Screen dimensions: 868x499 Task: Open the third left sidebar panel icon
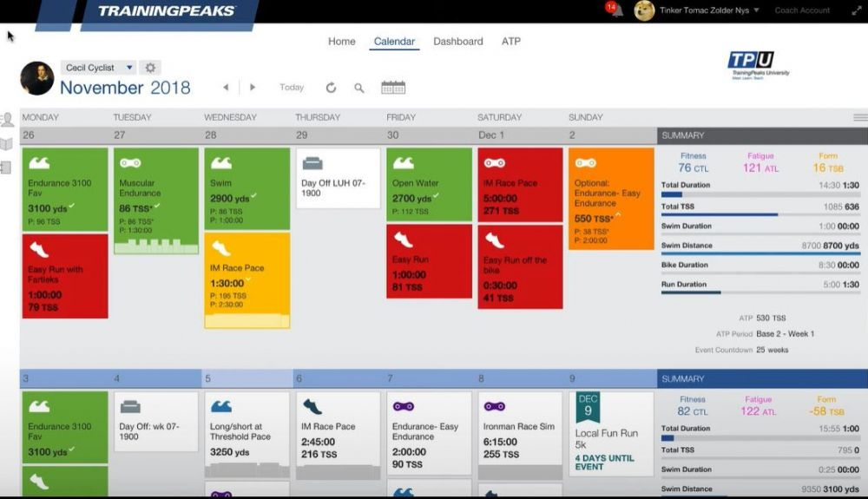coord(5,167)
